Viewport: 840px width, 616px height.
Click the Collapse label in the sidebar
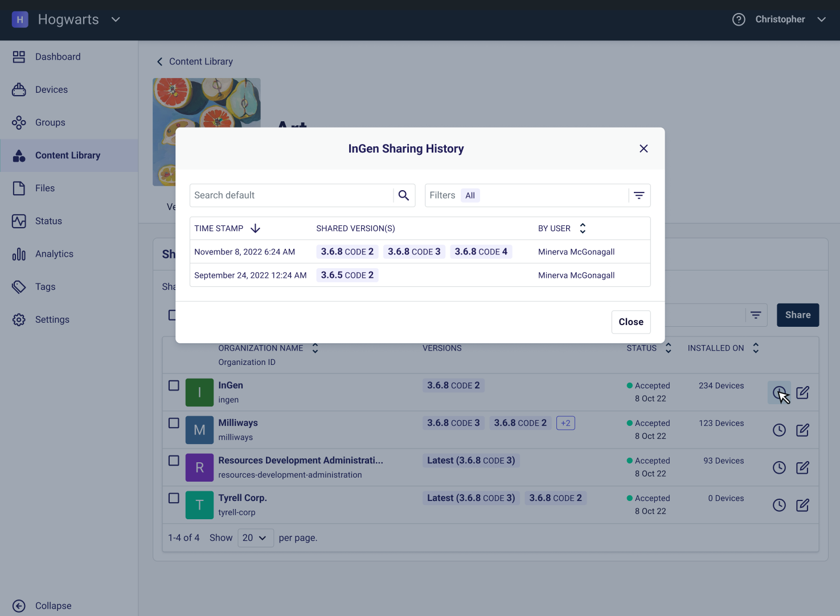(x=54, y=606)
